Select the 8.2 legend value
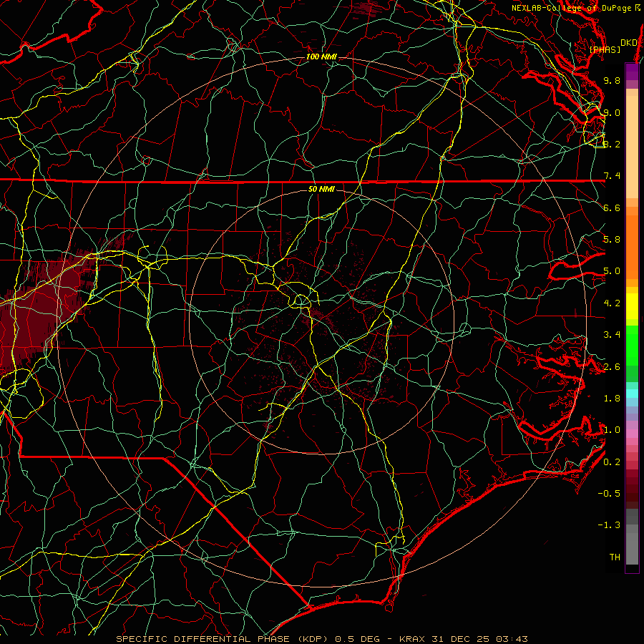Viewport: 644px width, 644px height. click(612, 144)
